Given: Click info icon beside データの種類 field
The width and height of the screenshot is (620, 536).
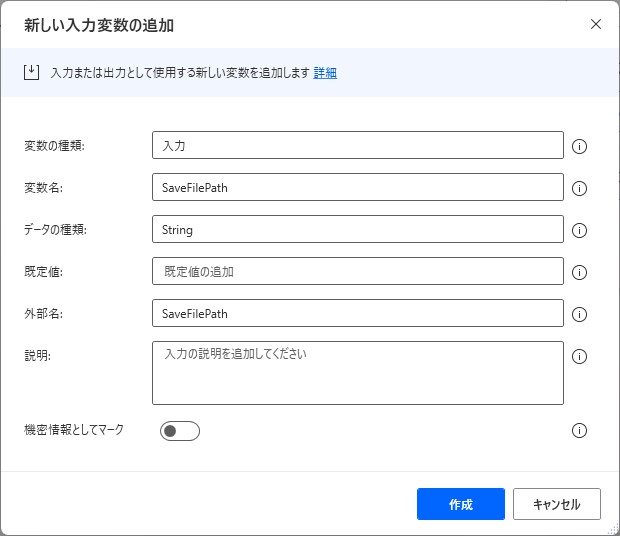Looking at the screenshot, I should (x=579, y=230).
